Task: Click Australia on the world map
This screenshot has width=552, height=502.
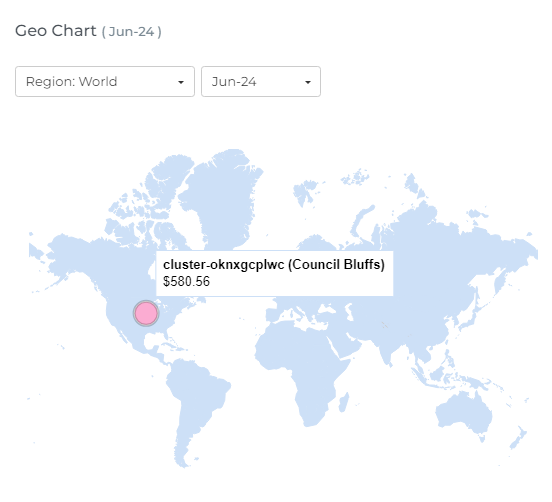Action: coord(464,414)
